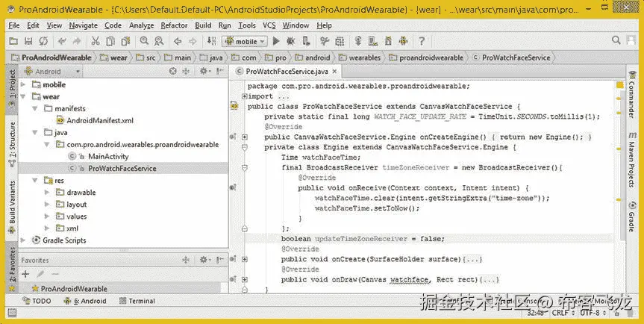
Task: Click the Save All toolbar icon
Action: coord(28,41)
